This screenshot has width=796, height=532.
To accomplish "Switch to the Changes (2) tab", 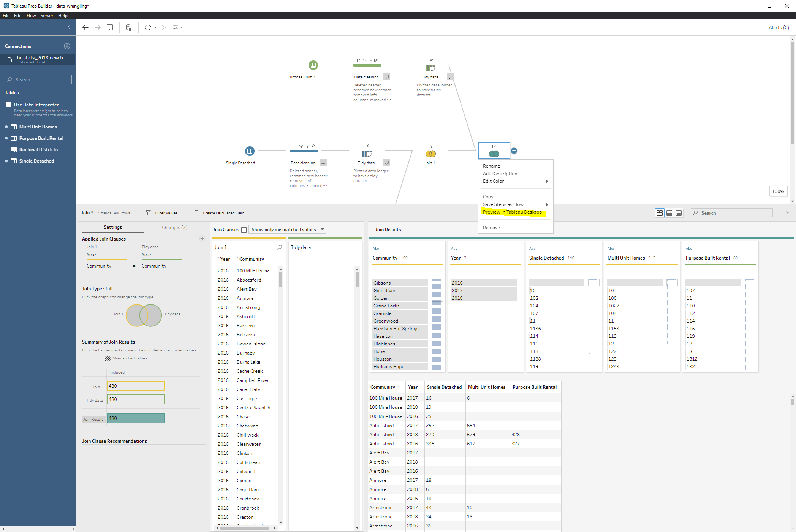I will (x=175, y=228).
